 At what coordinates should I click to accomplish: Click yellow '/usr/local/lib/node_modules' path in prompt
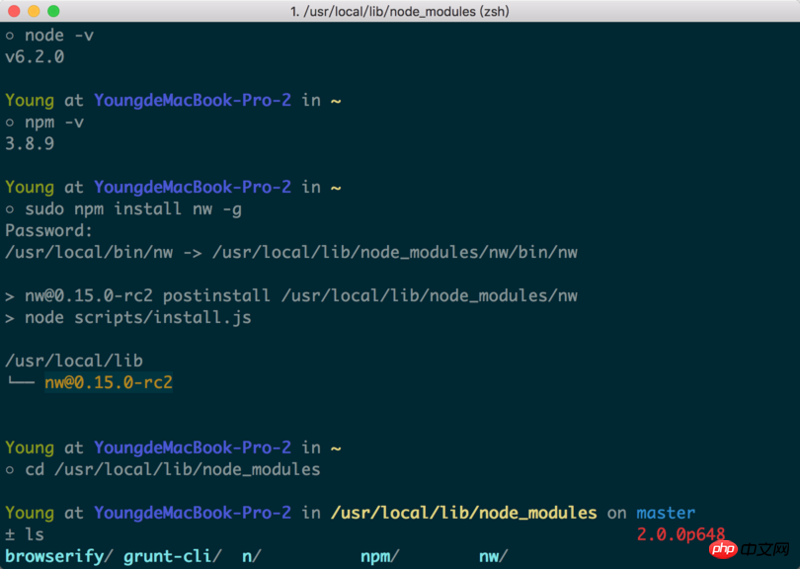pos(464,513)
